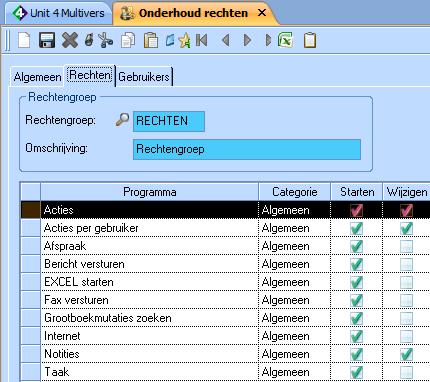The image size is (430, 382).
Task: Click the Categorie column header
Action: tap(295, 192)
